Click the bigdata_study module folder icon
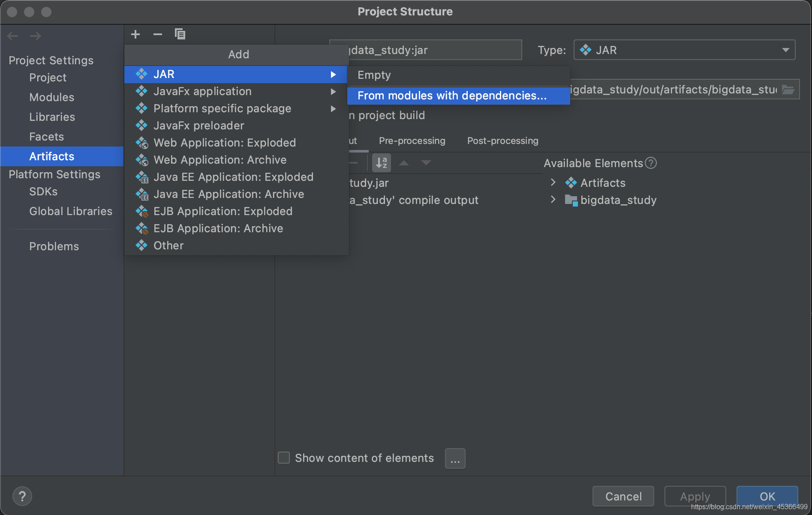 [x=571, y=200]
